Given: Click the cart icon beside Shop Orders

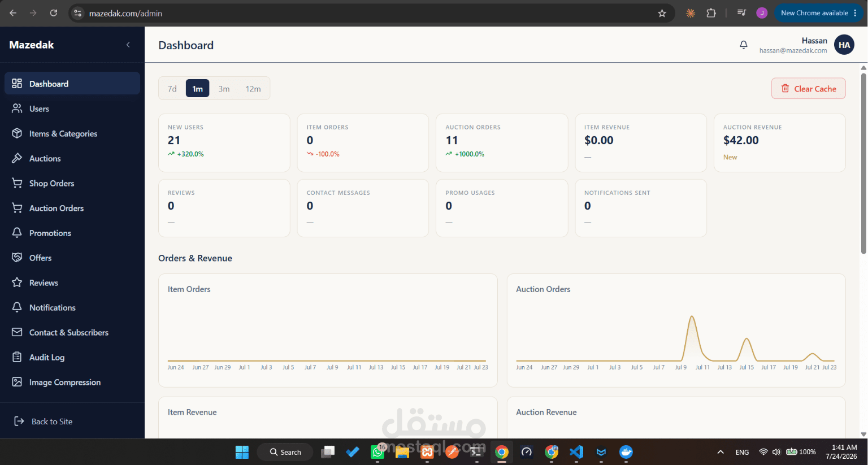Looking at the screenshot, I should tap(17, 183).
